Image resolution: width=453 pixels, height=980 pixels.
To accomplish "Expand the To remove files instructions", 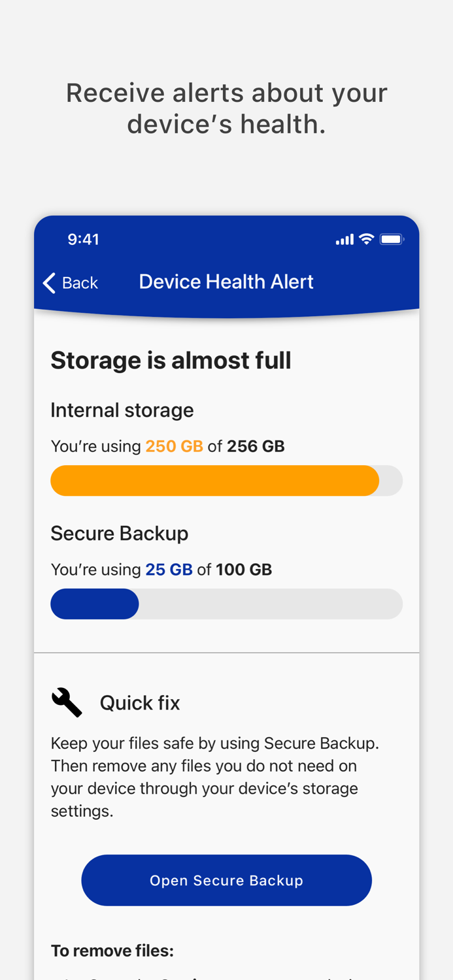I will pos(112,951).
